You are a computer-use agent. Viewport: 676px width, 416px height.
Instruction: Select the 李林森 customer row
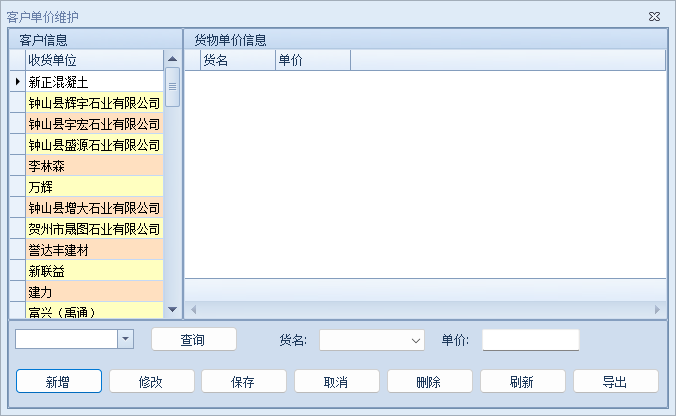(x=94, y=166)
